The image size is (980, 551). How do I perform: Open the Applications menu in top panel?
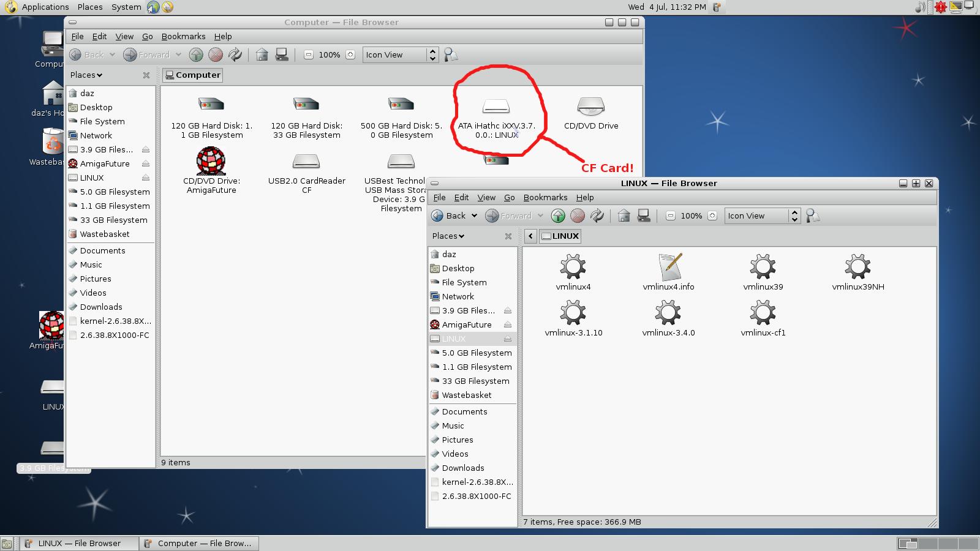pyautogui.click(x=45, y=7)
